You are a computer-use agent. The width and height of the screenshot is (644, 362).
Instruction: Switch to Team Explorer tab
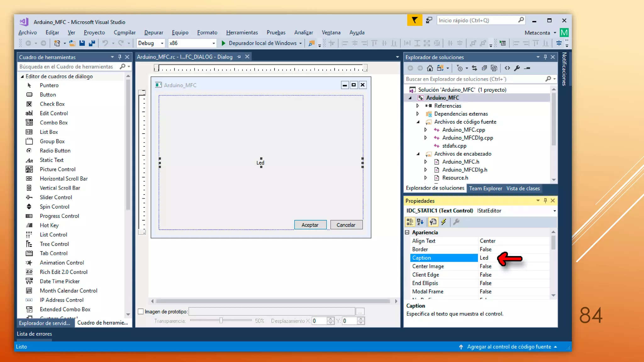pos(486,189)
